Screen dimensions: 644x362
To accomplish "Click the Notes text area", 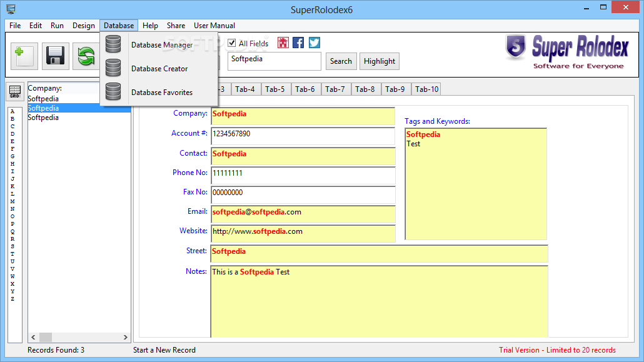I will tap(379, 301).
